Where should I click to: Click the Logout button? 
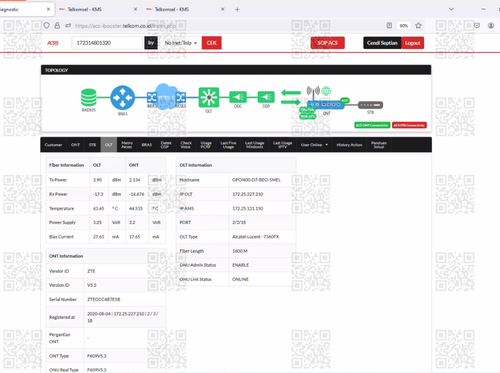413,43
